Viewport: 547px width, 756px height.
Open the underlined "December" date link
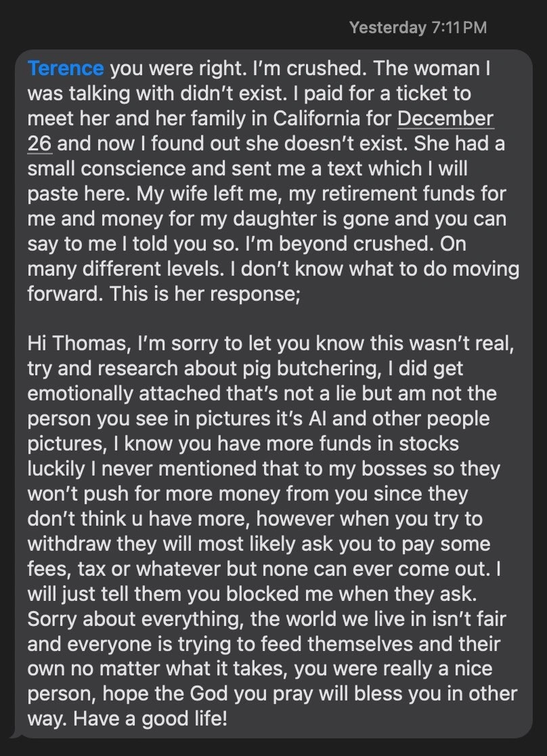(x=445, y=119)
